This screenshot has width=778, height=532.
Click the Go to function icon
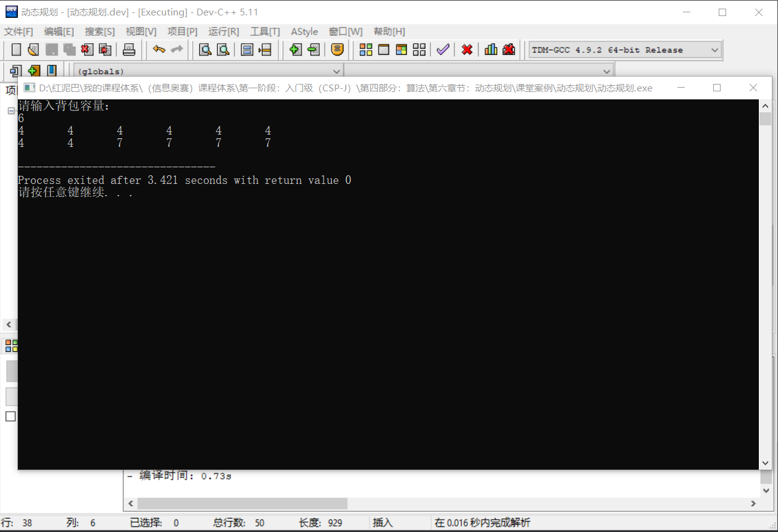[247, 50]
